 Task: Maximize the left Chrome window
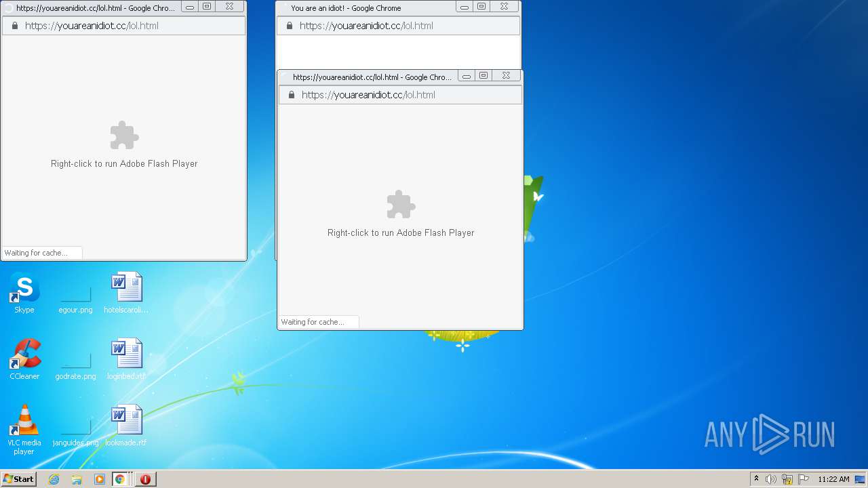(207, 7)
